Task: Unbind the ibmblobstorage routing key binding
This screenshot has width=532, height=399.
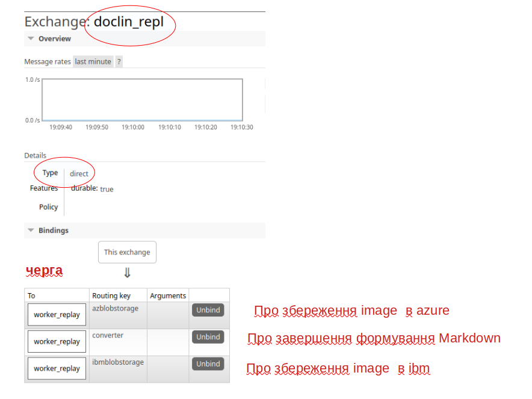Action: coord(208,364)
